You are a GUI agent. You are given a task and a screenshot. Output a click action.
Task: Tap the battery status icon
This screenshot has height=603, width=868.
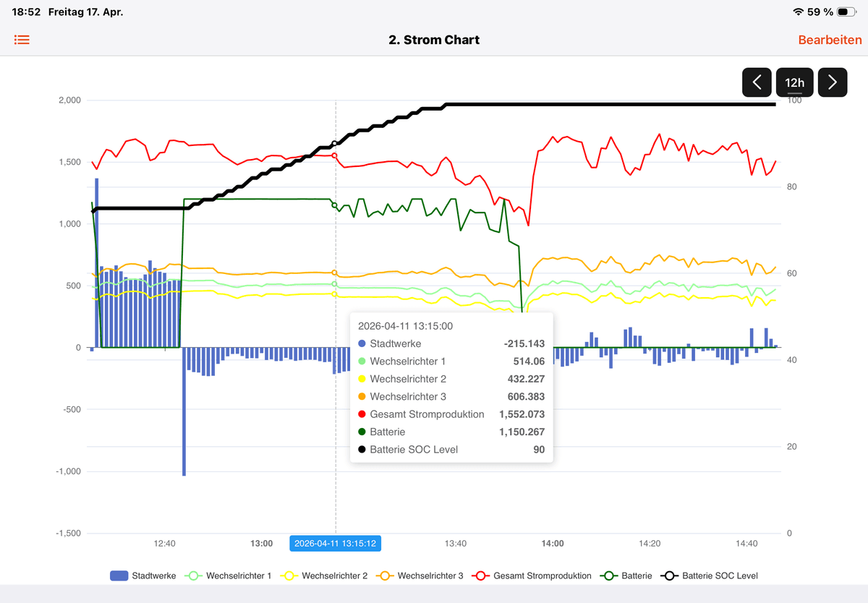tap(846, 12)
